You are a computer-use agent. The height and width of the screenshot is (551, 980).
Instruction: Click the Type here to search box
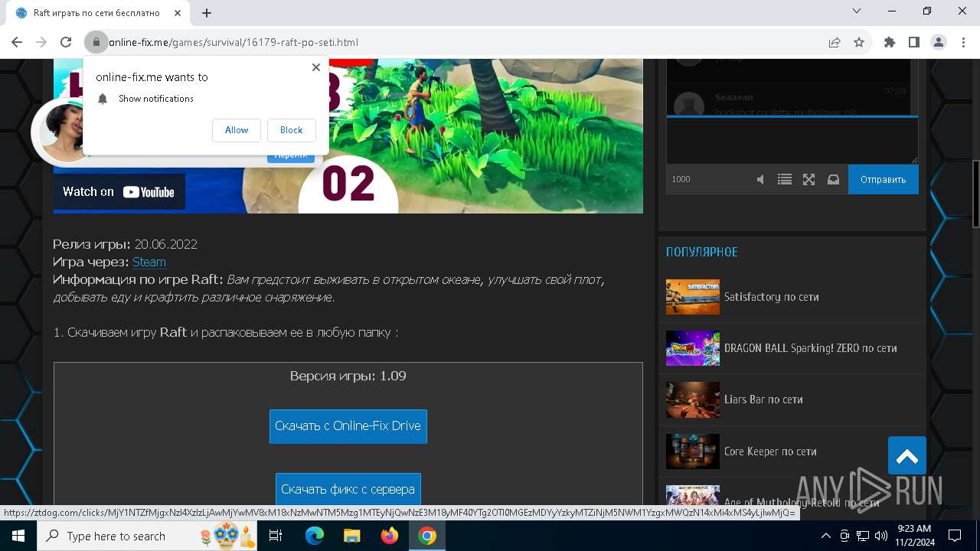tap(148, 536)
